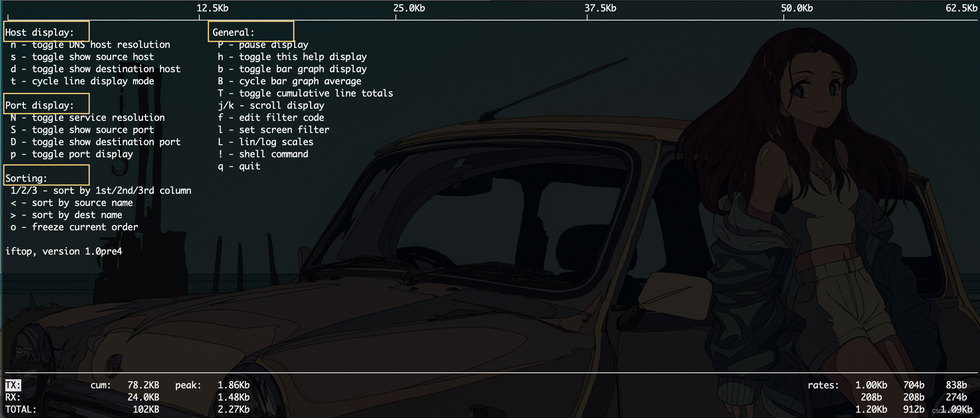This screenshot has width=980, height=418.
Task: Click the 25.0Kb scale label
Action: (x=409, y=8)
